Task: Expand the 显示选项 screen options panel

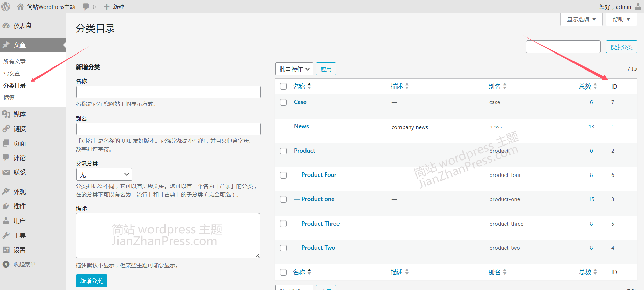Action: [581, 20]
